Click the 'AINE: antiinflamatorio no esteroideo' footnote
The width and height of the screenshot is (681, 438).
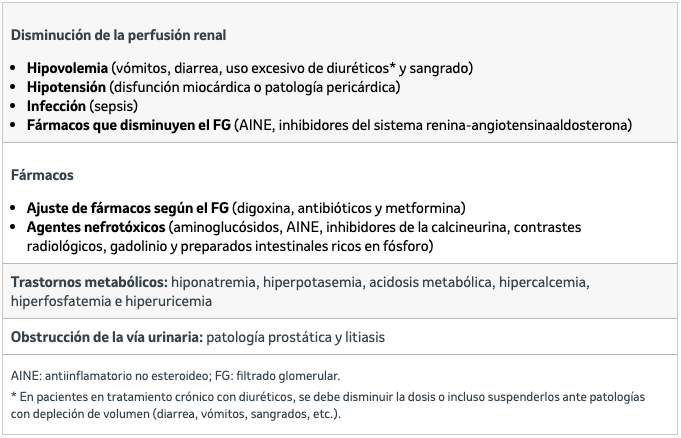[111, 376]
